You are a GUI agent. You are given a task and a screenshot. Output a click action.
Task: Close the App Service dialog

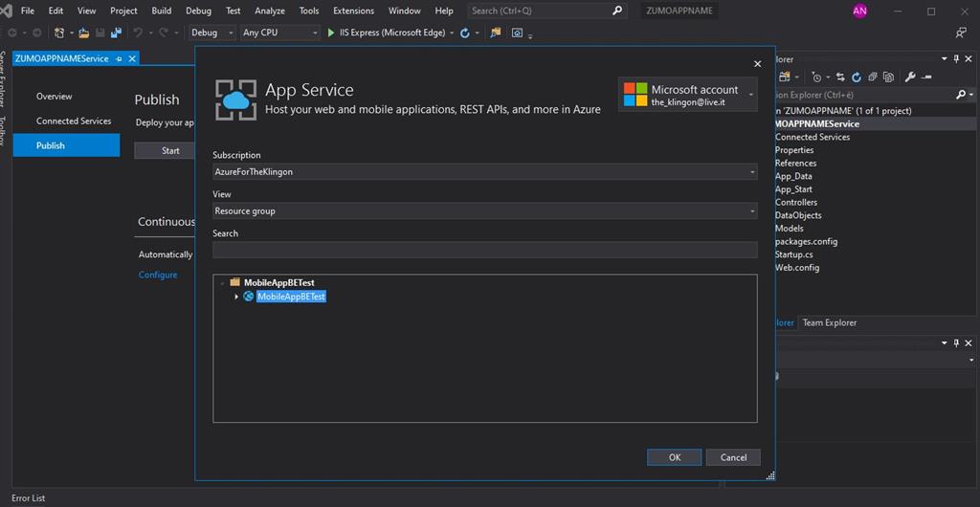758,64
